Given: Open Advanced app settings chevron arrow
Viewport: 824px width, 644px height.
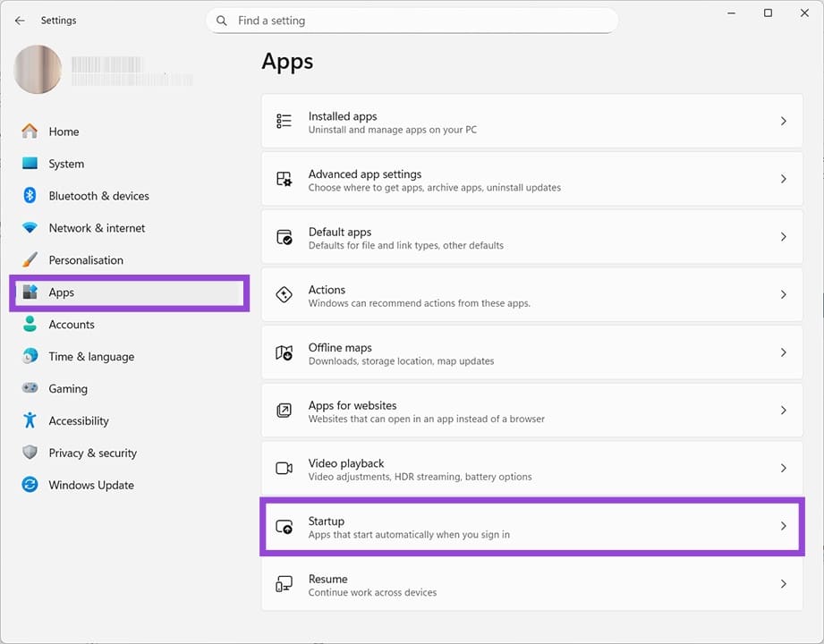Looking at the screenshot, I should [783, 180].
